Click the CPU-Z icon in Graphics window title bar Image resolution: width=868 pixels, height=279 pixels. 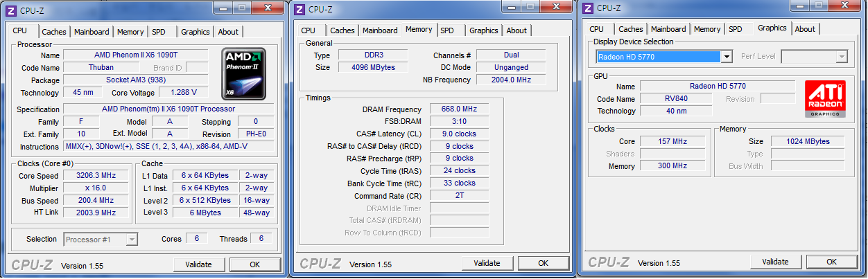tap(588, 8)
